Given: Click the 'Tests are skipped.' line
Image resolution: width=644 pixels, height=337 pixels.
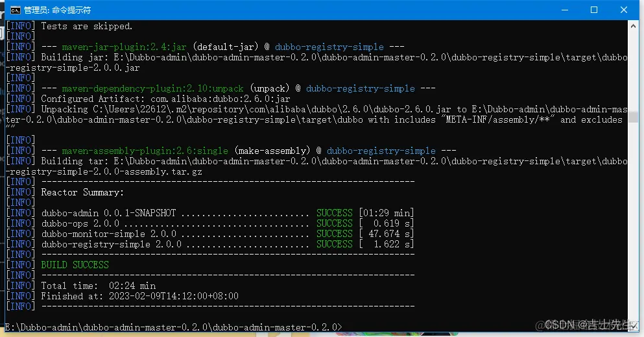Looking at the screenshot, I should tap(69, 27).
